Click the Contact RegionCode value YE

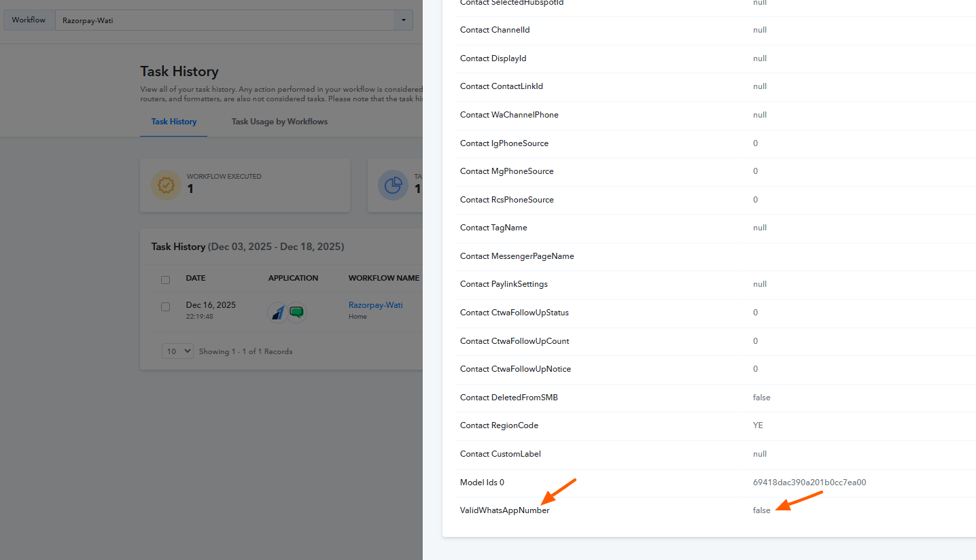(758, 425)
